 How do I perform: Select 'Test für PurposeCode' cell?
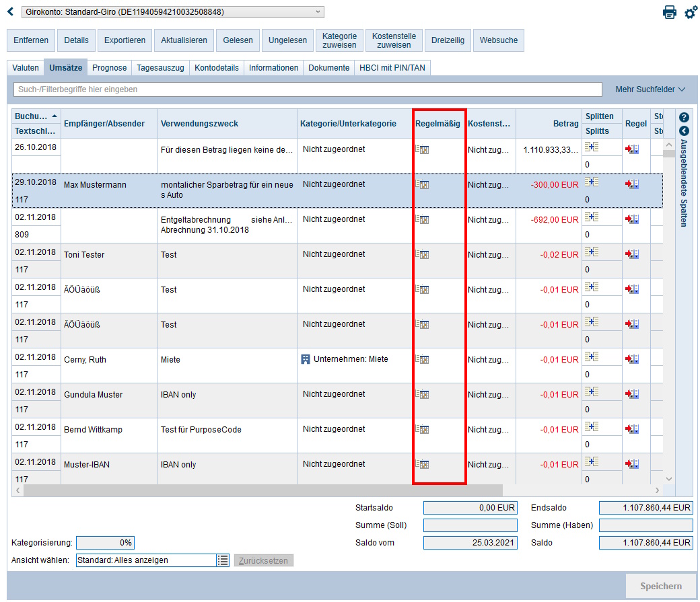point(228,435)
